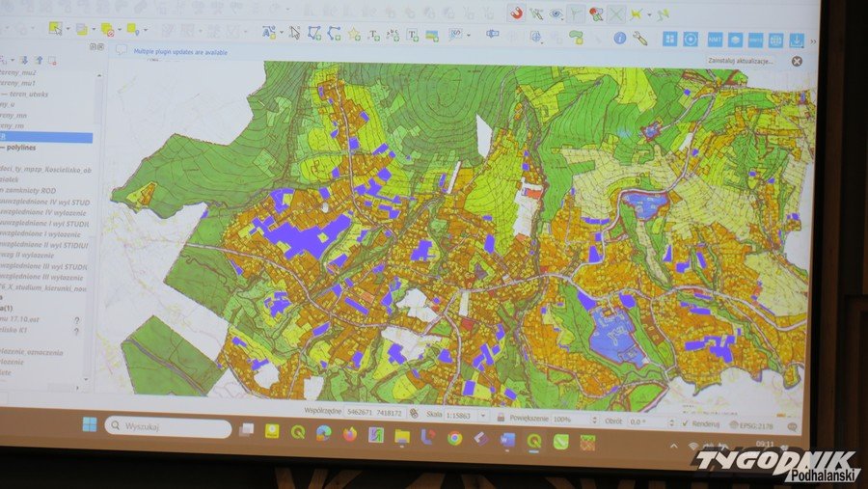
Task: Dismiss the plugin updates message bar
Action: coord(797,62)
